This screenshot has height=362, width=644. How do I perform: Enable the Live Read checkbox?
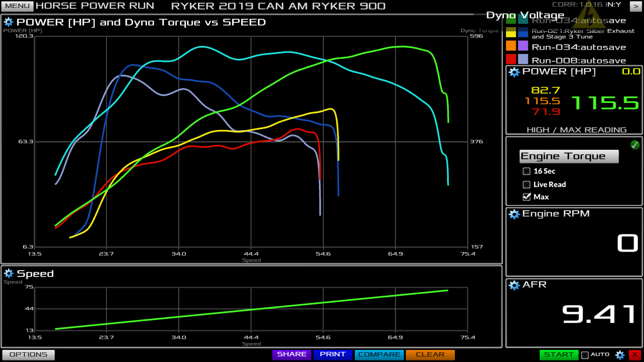coord(526,184)
